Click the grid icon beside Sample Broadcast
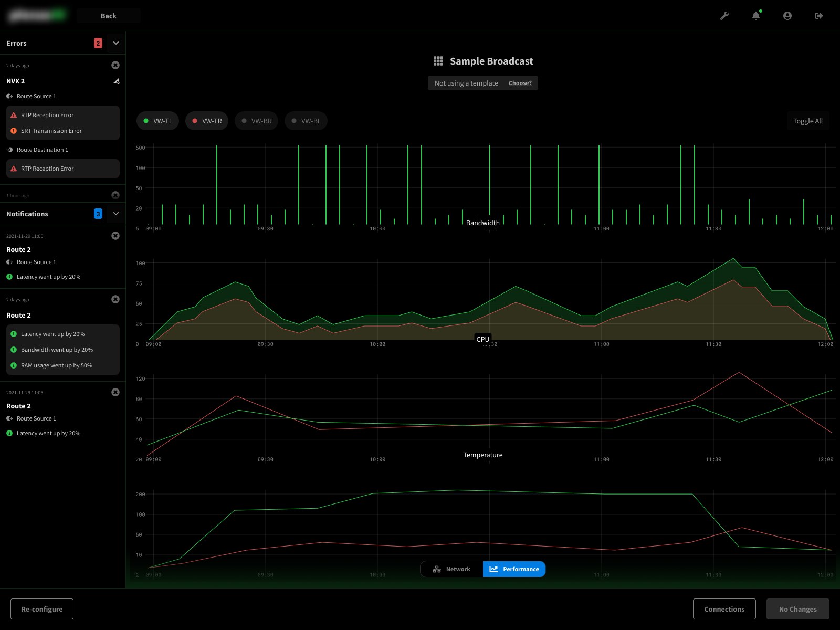The image size is (840, 630). click(x=438, y=61)
